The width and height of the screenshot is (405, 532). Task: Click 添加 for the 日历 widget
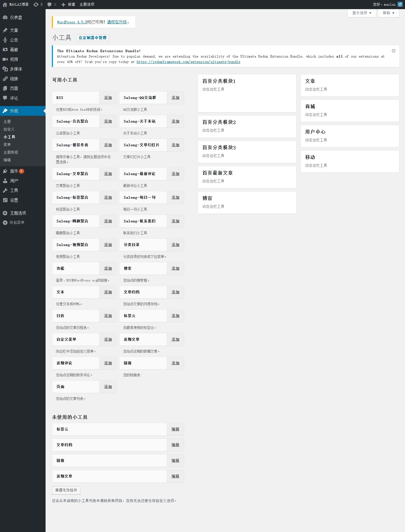click(x=108, y=316)
